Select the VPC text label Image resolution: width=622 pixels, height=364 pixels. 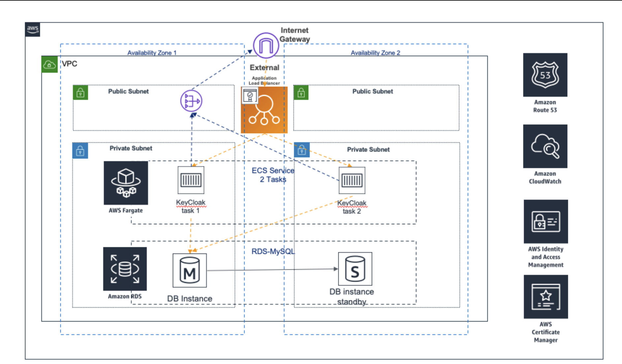click(x=70, y=64)
